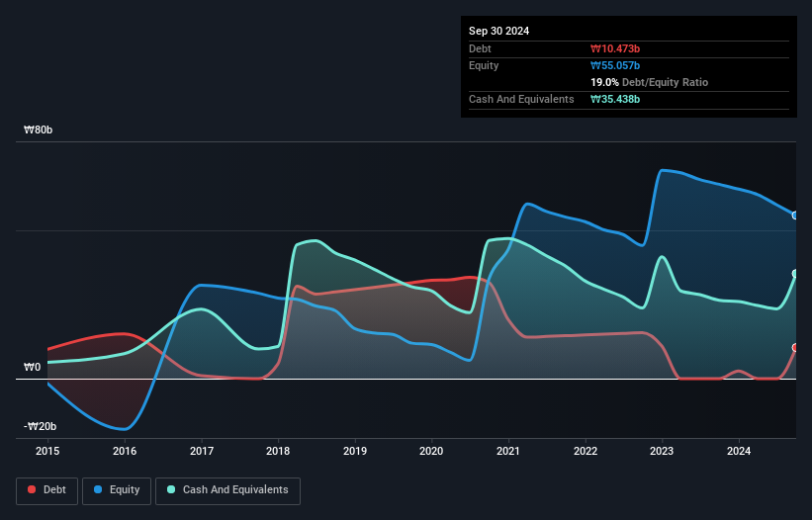Click the 2020 x-axis label
The height and width of the screenshot is (520, 812).
click(431, 451)
